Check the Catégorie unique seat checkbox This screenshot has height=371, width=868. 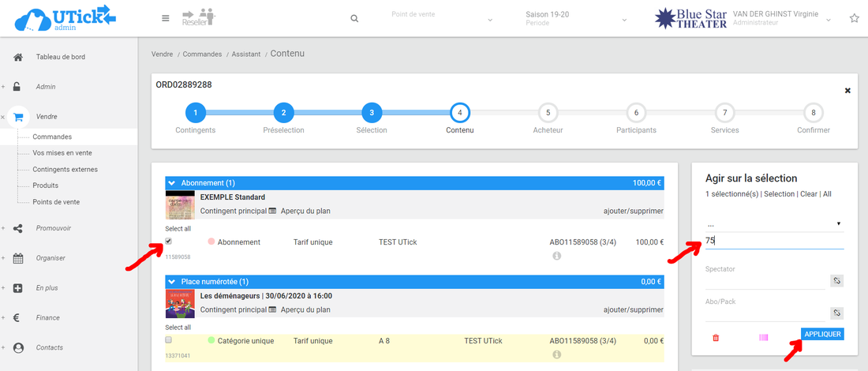[169, 339]
